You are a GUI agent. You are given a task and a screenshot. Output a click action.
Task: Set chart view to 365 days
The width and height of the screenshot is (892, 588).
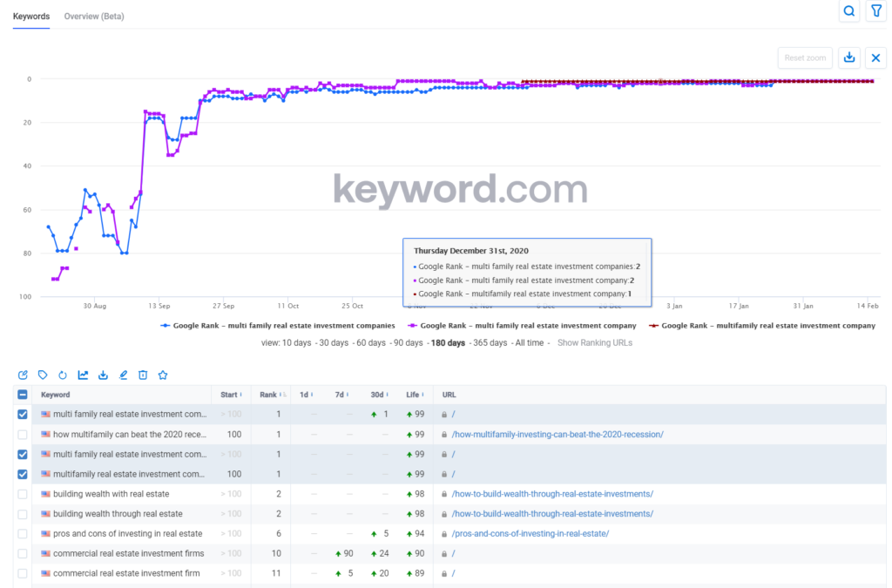490,343
